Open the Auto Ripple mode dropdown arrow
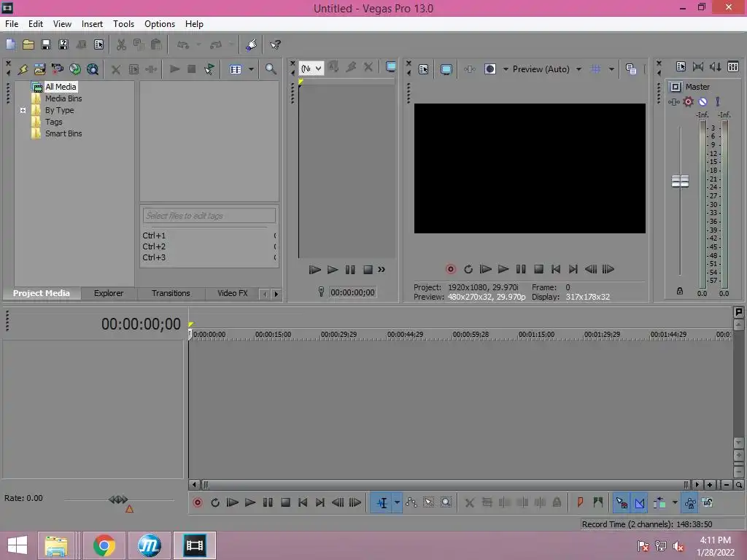This screenshot has width=747, height=560. (675, 502)
